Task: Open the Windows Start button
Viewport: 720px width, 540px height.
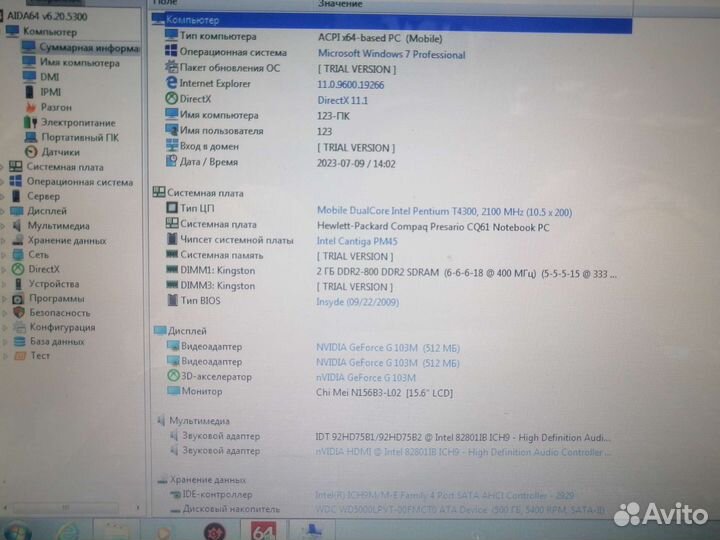Action: coord(16,532)
